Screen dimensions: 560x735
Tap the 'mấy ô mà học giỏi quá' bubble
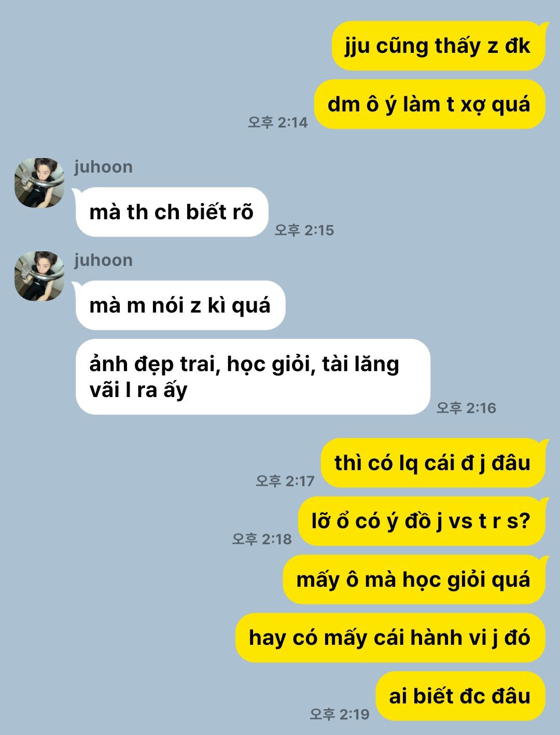(x=414, y=579)
